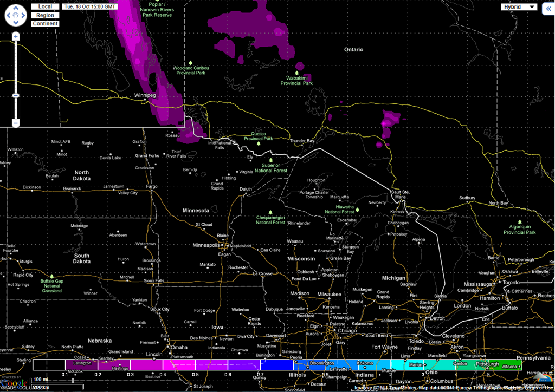Pan the map east with the right arrow
555x392 pixels.
(23, 15)
